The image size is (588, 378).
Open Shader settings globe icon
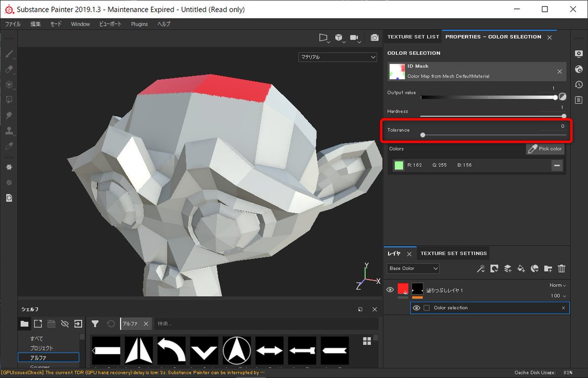coord(579,69)
